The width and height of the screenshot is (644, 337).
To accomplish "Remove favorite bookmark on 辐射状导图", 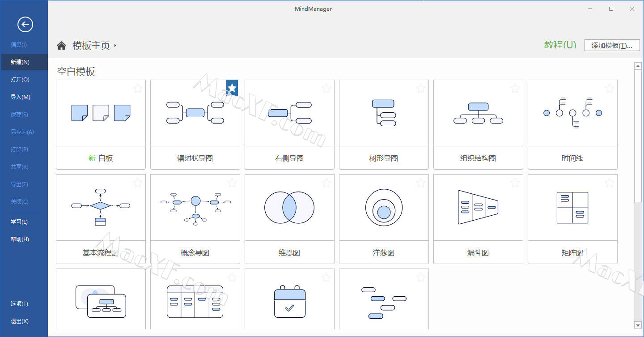I will coord(232,88).
